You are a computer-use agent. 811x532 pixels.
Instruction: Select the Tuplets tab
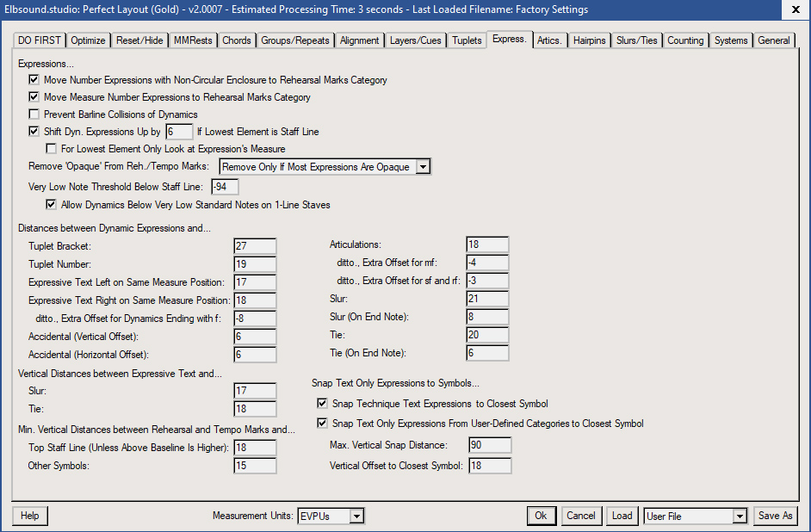(x=467, y=40)
